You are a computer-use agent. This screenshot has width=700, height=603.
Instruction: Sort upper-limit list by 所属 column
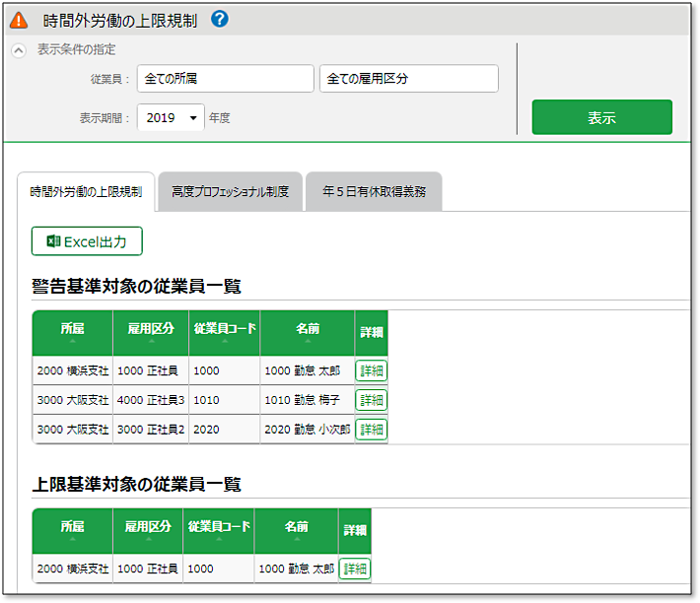point(73,531)
